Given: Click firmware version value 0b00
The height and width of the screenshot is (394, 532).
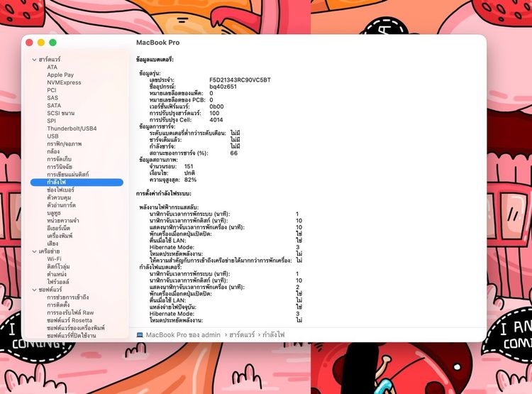Looking at the screenshot, I should coord(216,106).
